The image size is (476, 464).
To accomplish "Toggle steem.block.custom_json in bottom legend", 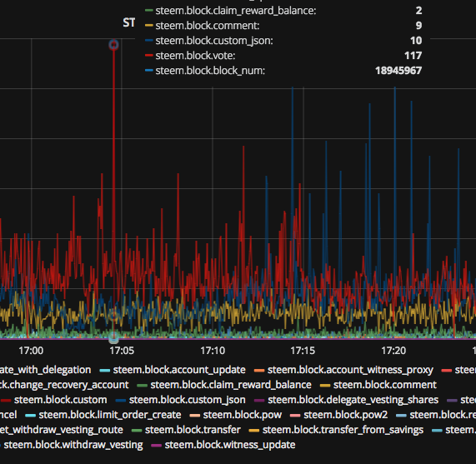I will click(x=187, y=400).
